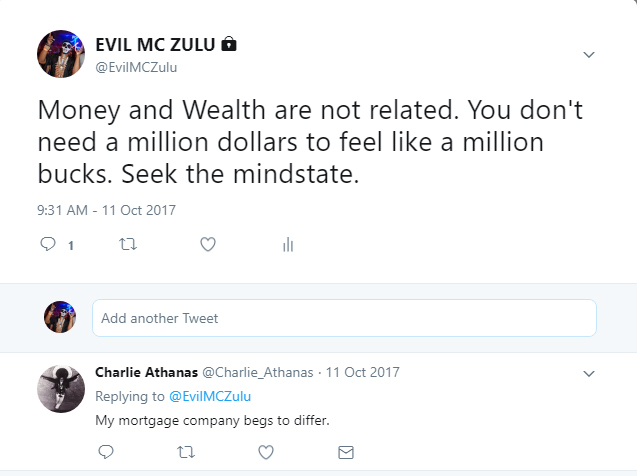Click the 11 Oct 2017 date on Charlie's reply
The image size is (637, 476).
(362, 372)
